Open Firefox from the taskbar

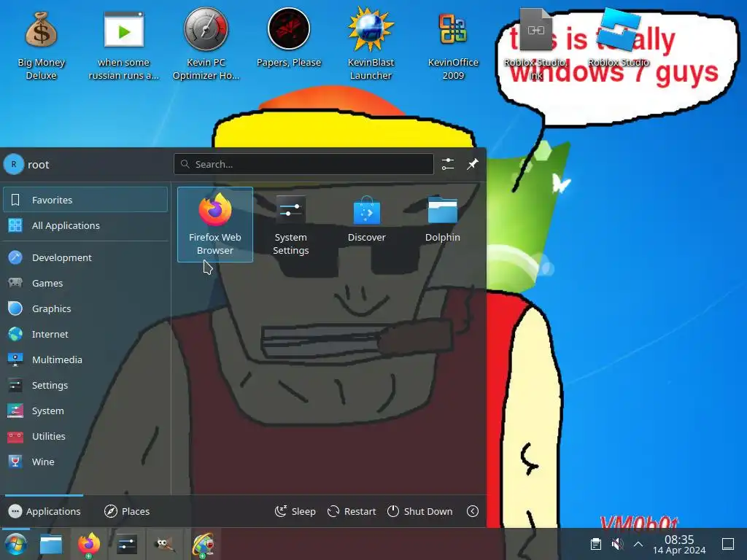tap(88, 544)
